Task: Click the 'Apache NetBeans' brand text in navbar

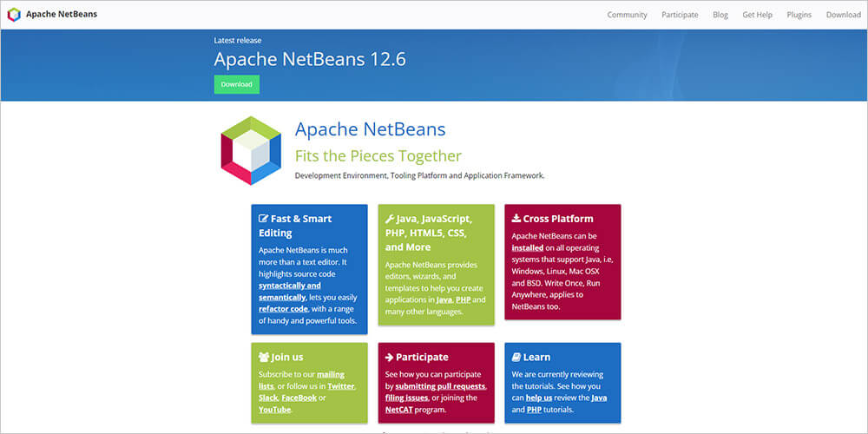Action: coord(62,15)
